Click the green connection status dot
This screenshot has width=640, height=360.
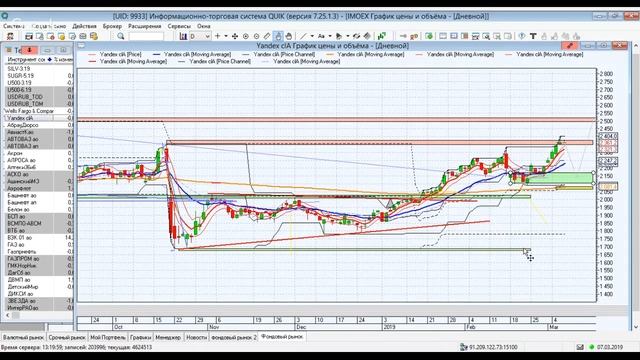pyautogui.click(x=592, y=347)
